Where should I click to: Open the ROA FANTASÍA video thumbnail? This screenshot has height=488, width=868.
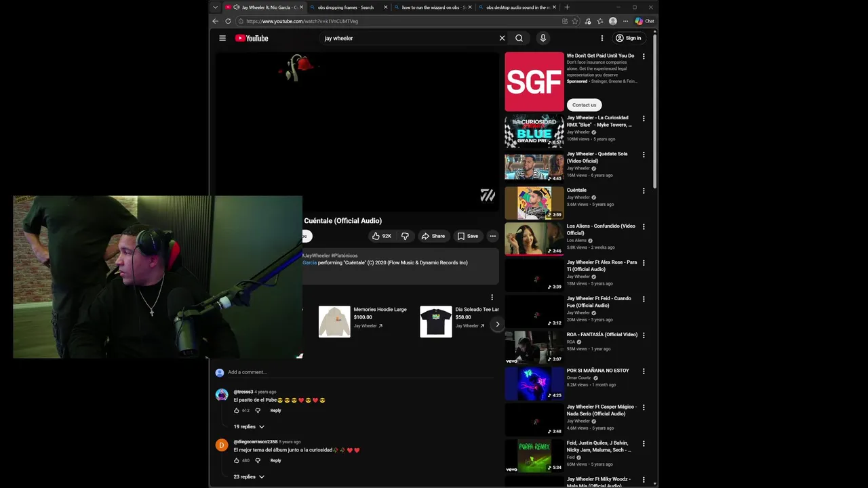click(534, 348)
